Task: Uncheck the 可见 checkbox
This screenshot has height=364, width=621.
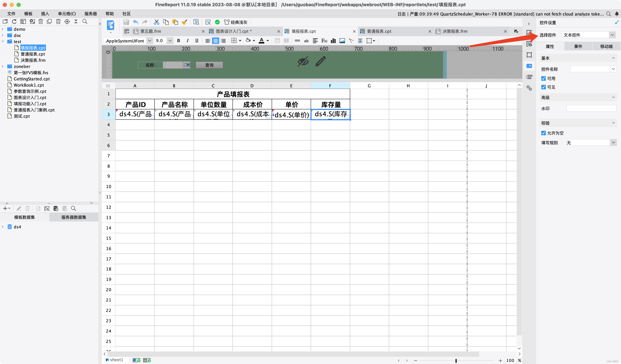Action: click(543, 87)
